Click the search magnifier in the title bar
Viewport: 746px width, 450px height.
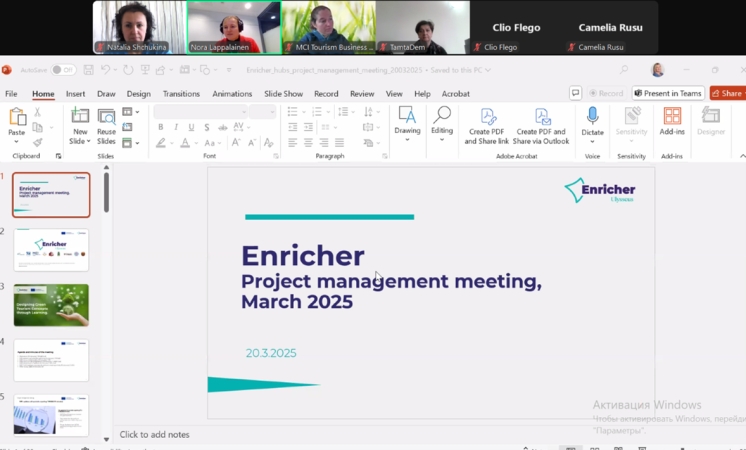(624, 70)
